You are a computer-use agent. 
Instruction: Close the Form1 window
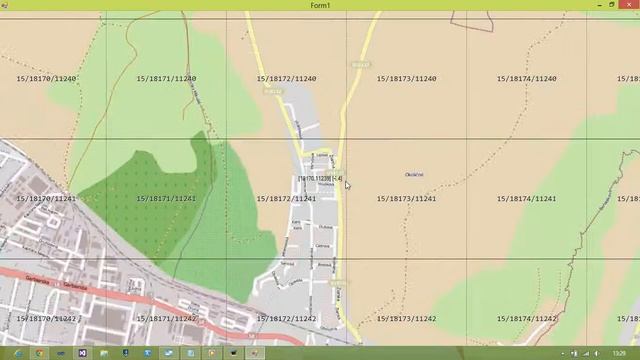pyautogui.click(x=629, y=4)
